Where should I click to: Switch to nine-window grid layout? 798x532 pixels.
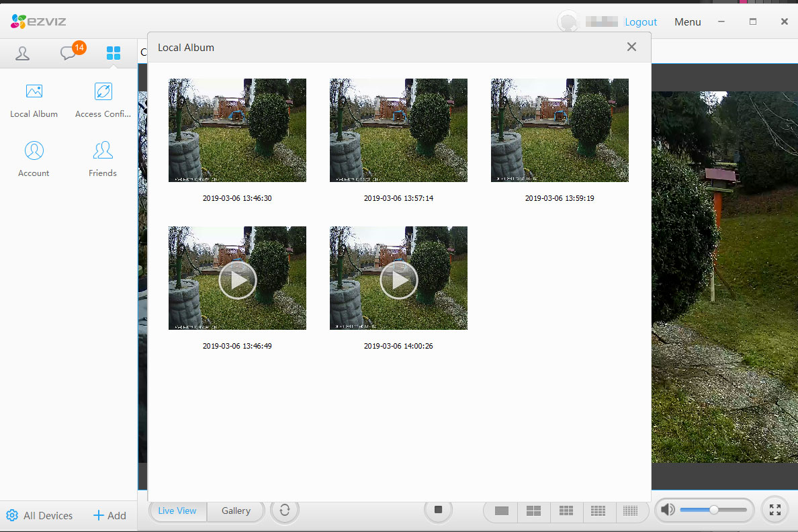tap(566, 511)
